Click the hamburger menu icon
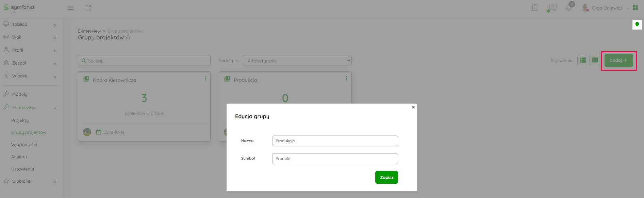644x198 pixels. click(71, 8)
